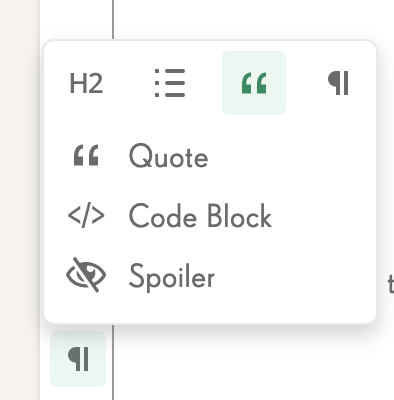394x400 pixels.
Task: Select the Code Block menu entry
Action: [210, 217]
